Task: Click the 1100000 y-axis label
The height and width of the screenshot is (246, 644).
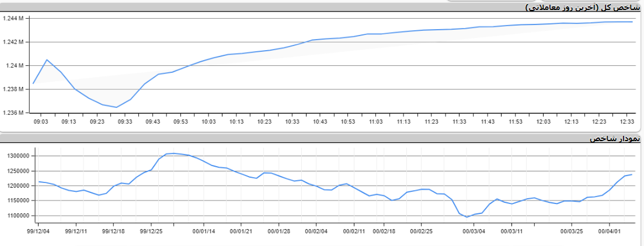Action: point(17,216)
